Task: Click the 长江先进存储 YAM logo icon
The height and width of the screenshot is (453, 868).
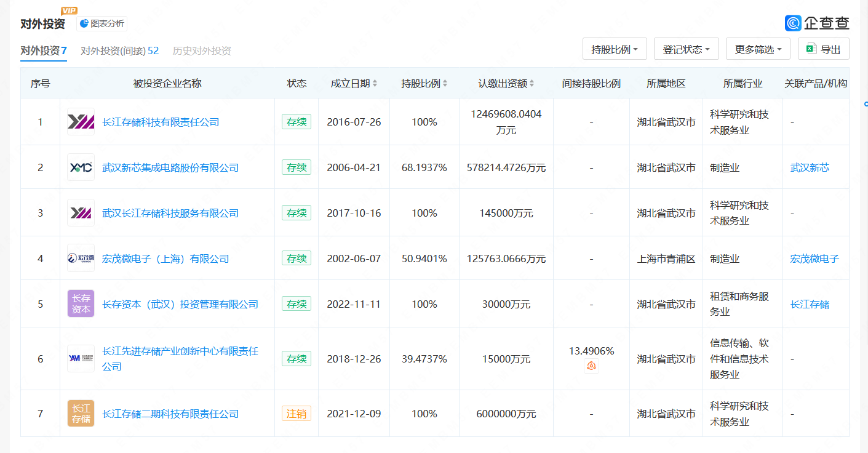Action: pos(81,359)
